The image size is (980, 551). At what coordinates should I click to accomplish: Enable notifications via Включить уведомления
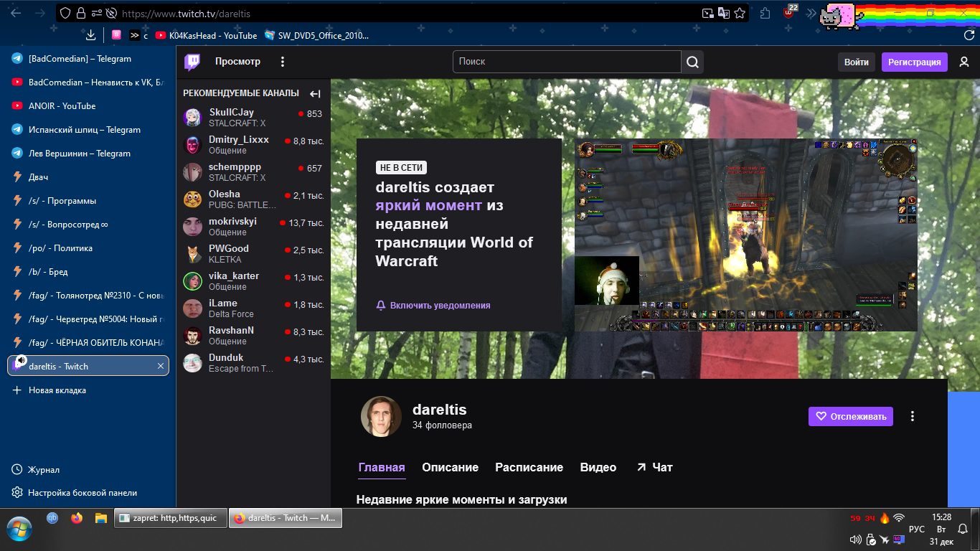433,305
